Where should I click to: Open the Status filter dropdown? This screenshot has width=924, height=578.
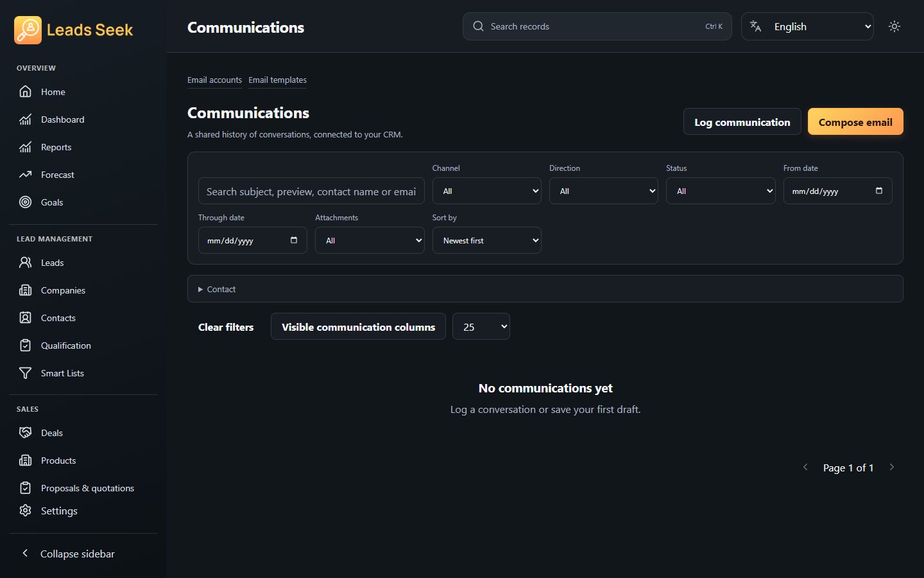coord(721,191)
